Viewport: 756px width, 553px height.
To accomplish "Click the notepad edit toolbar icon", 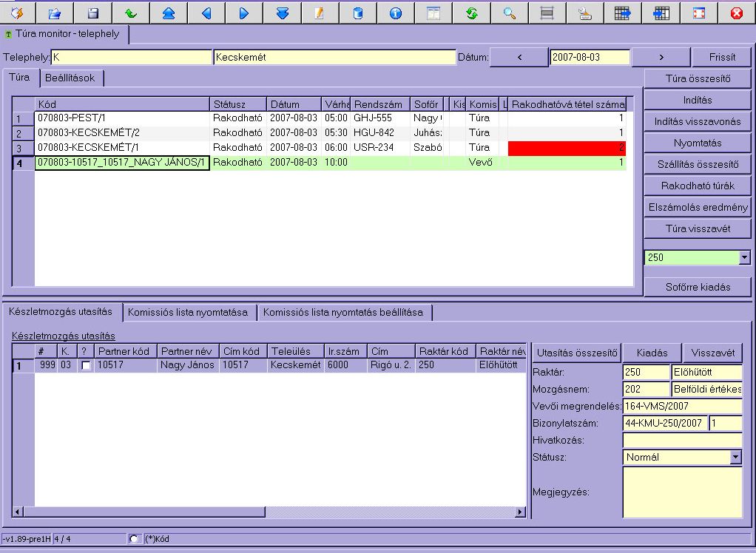I will coord(320,13).
